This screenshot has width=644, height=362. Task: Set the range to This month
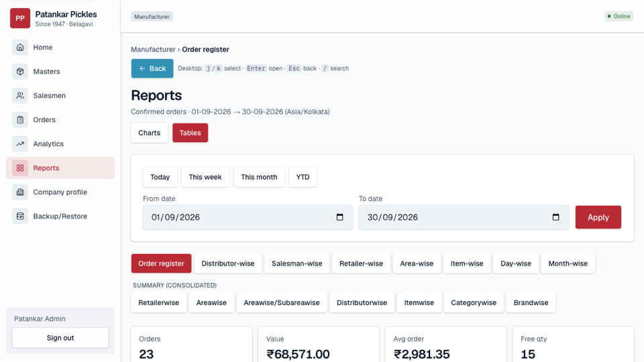pos(259,177)
